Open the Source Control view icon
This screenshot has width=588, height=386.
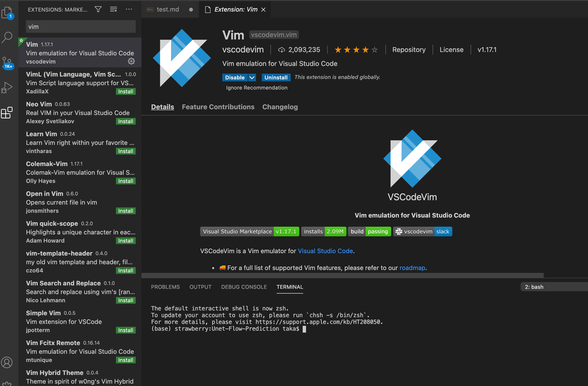coord(7,63)
